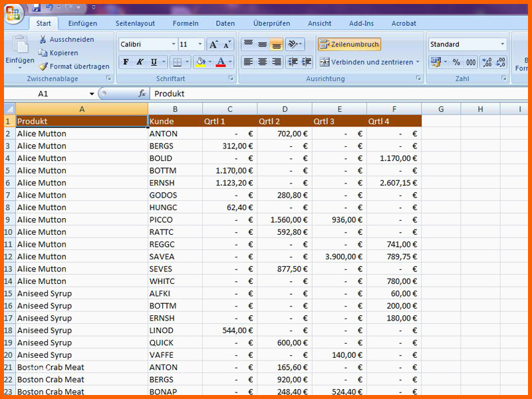This screenshot has height=399, width=532.
Task: Apply accounting currency format
Action: tap(436, 63)
